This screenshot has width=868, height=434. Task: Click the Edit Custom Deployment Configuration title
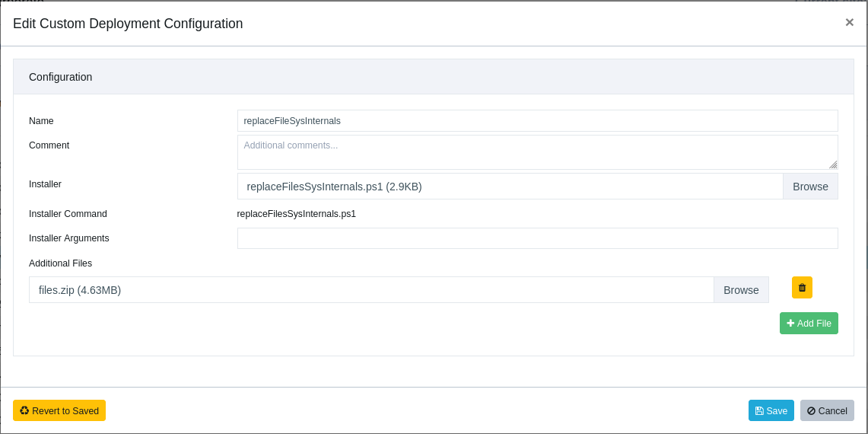click(128, 24)
